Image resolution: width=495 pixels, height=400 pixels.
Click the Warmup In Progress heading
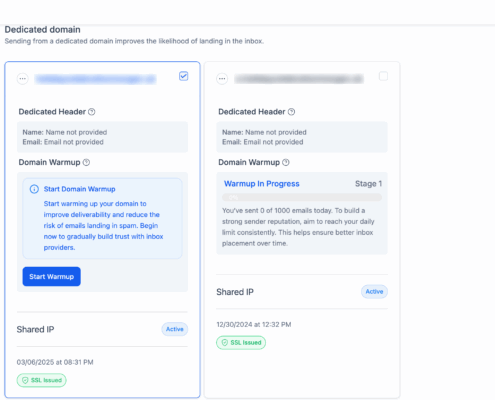point(262,184)
